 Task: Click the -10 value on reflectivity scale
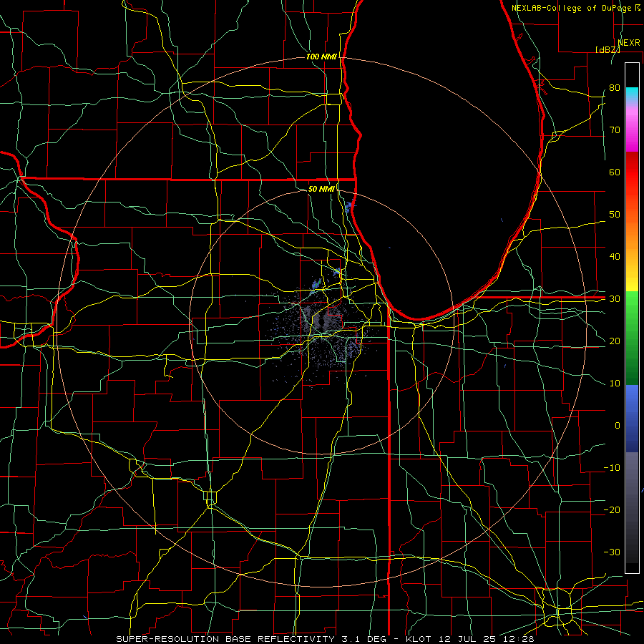[x=612, y=468]
